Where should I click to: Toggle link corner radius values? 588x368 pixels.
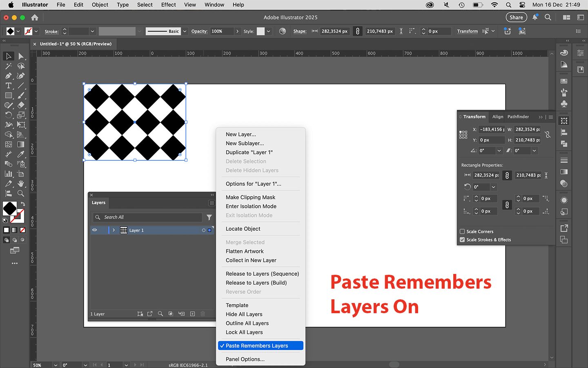tap(507, 205)
